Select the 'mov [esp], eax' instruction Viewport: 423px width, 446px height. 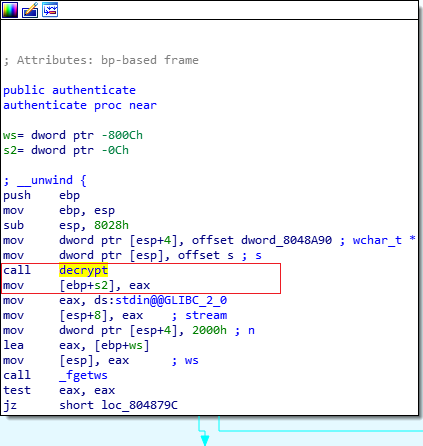click(x=66, y=360)
